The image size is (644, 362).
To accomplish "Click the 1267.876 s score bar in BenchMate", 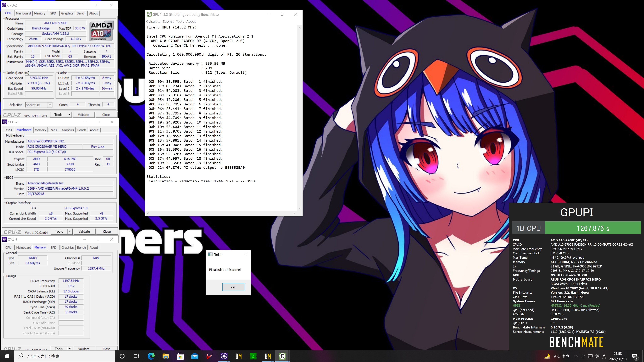I will pos(593,228).
